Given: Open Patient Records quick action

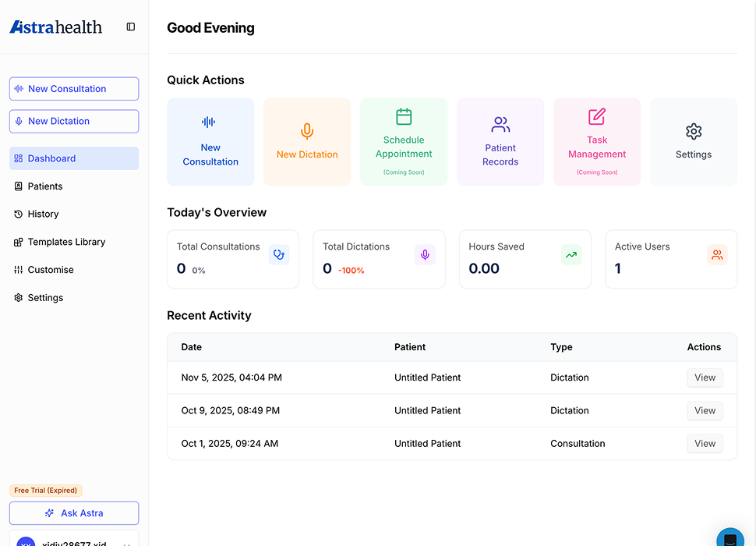Looking at the screenshot, I should coord(500,142).
